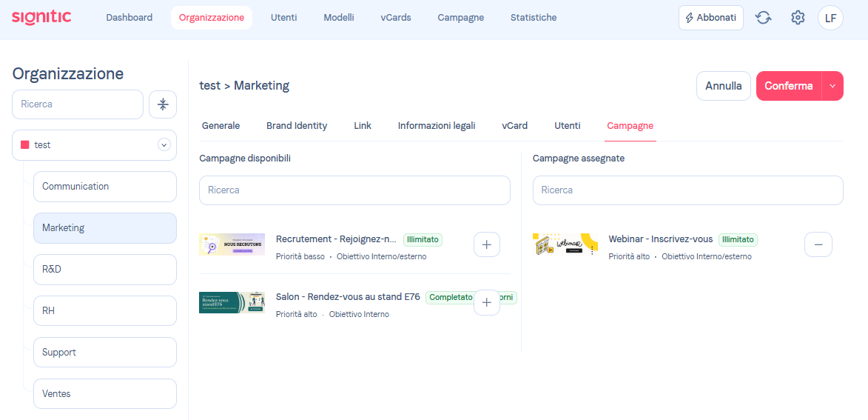
Task: Click the Campagne disponibili search field
Action: pos(354,190)
